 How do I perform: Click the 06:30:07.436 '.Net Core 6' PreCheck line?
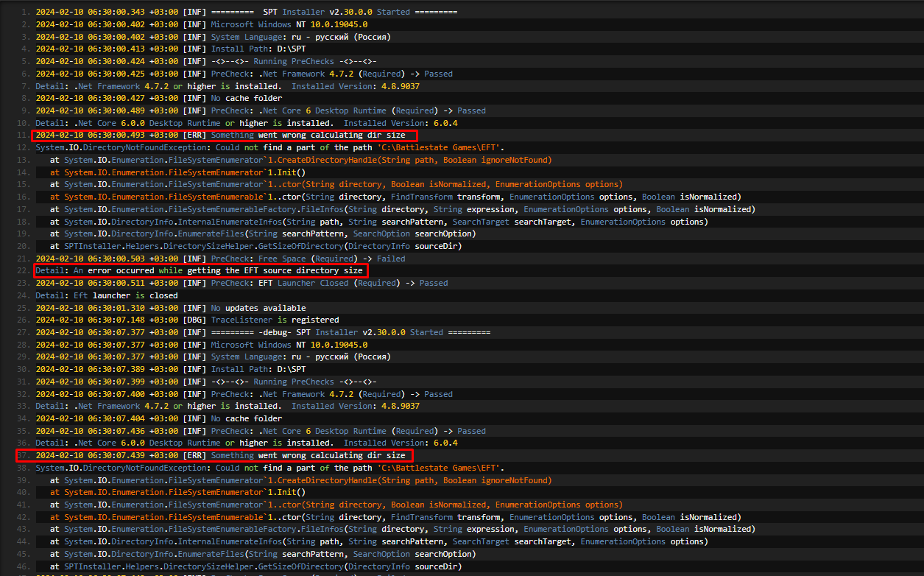pos(261,431)
